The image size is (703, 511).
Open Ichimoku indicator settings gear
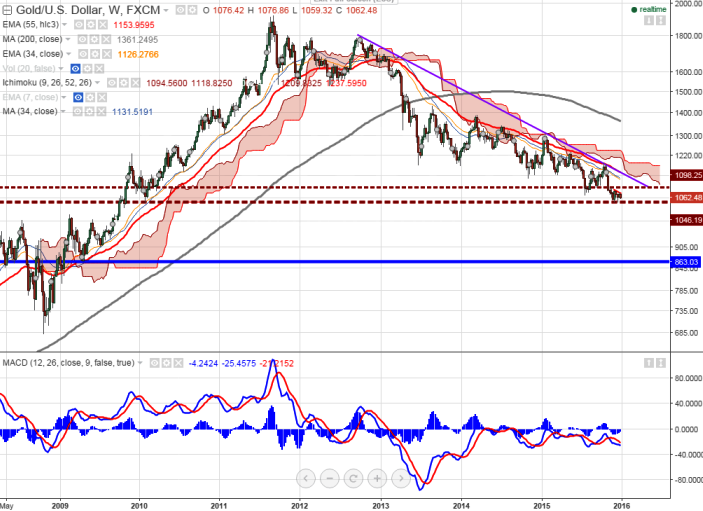[x=124, y=83]
